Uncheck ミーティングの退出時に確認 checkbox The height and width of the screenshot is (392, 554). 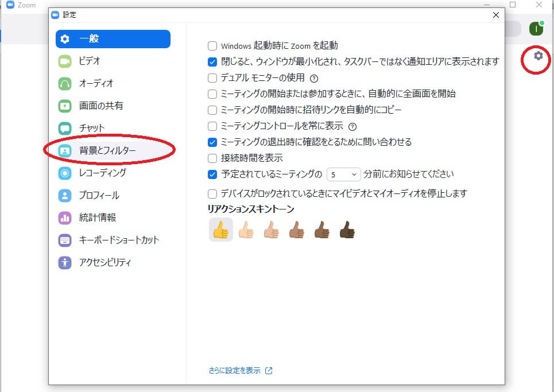[x=212, y=142]
